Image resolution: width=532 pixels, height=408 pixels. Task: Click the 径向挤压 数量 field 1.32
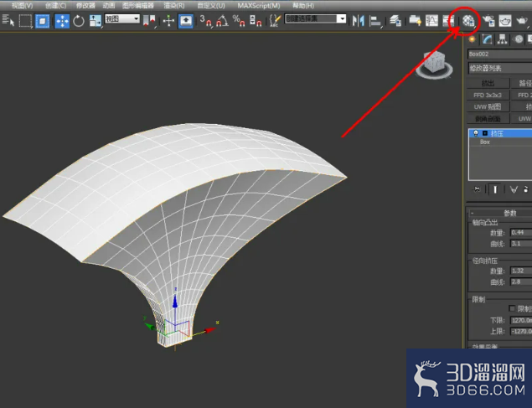pyautogui.click(x=521, y=271)
